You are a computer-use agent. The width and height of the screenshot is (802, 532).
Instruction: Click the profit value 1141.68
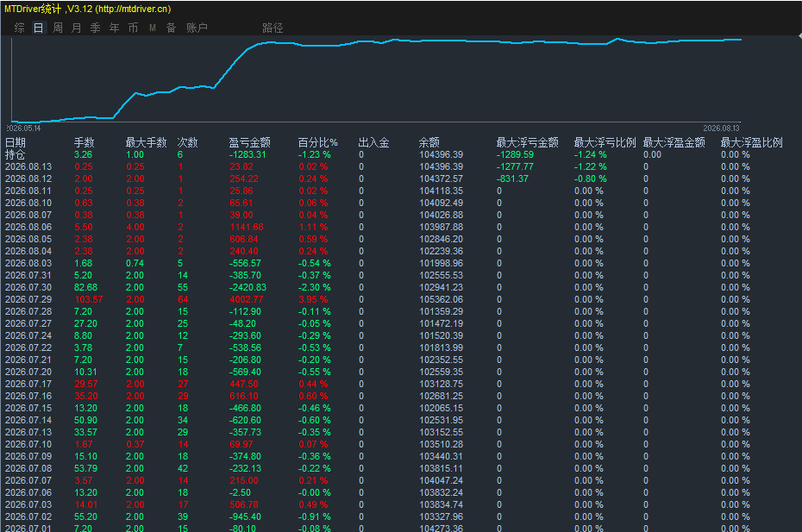tap(247, 227)
